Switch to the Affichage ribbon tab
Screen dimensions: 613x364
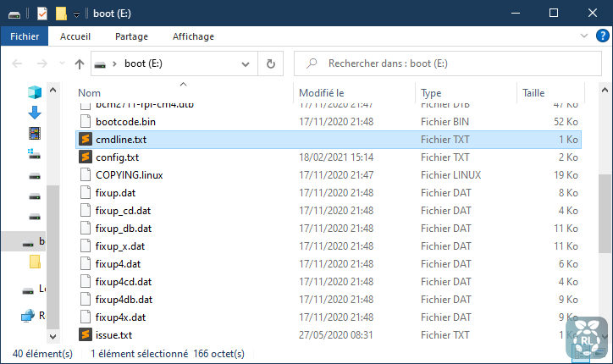(x=193, y=36)
